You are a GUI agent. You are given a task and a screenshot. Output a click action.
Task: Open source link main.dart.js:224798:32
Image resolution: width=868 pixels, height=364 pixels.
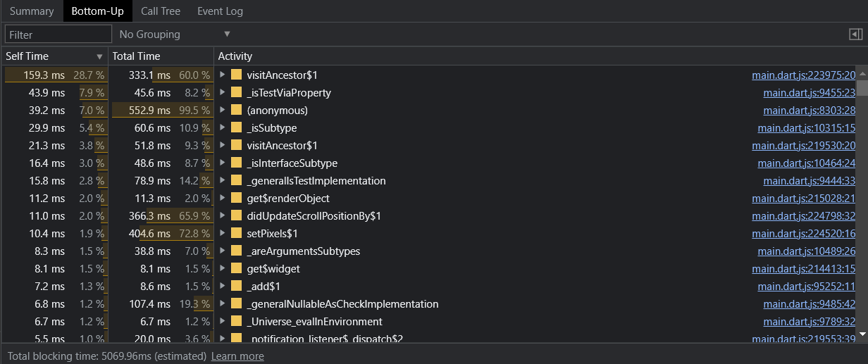(x=803, y=215)
